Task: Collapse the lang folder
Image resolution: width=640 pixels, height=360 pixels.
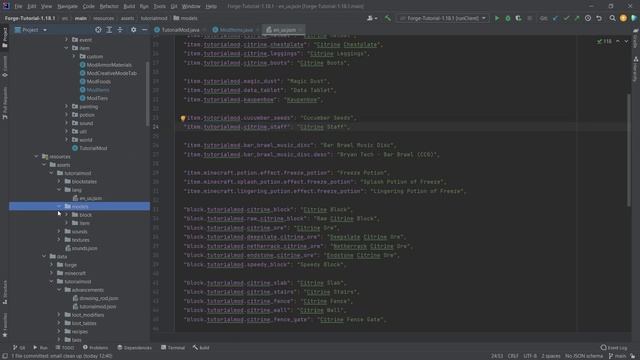Action: click(x=59, y=190)
